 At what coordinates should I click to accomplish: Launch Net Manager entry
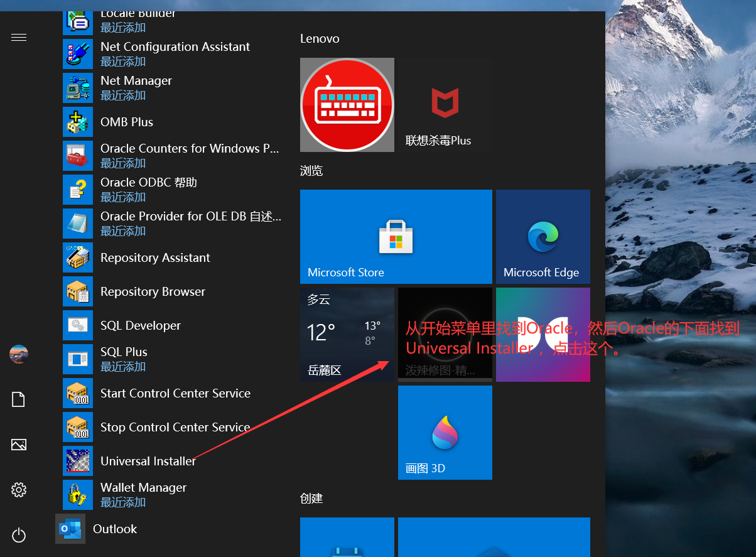click(x=173, y=88)
